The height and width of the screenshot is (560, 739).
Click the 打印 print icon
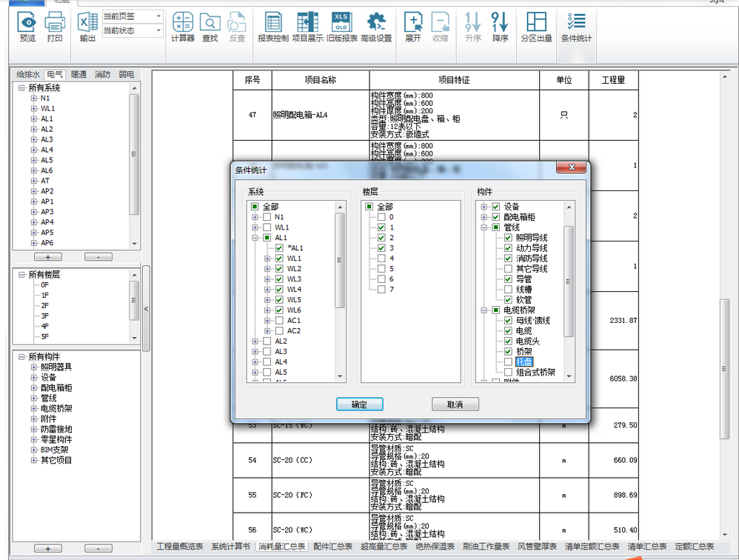[x=55, y=27]
